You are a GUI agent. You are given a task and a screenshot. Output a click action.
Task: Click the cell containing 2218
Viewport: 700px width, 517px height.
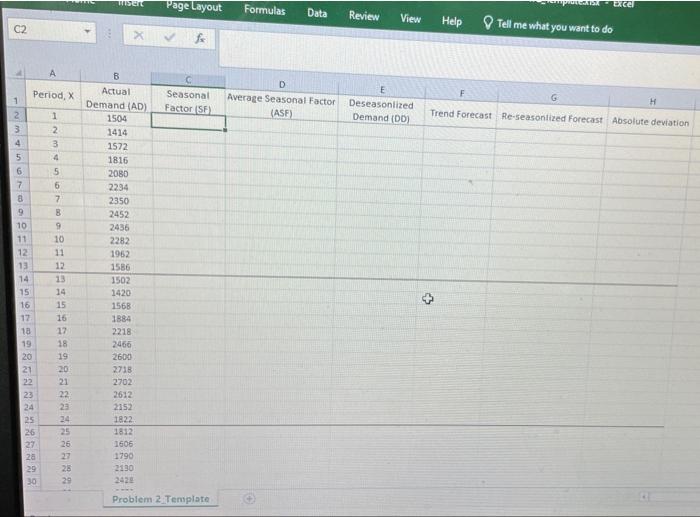click(x=121, y=331)
